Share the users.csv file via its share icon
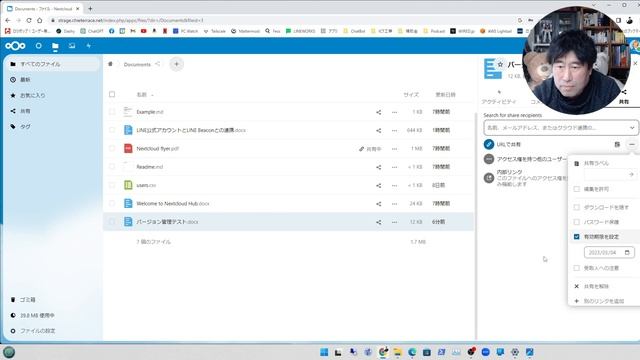 (378, 185)
